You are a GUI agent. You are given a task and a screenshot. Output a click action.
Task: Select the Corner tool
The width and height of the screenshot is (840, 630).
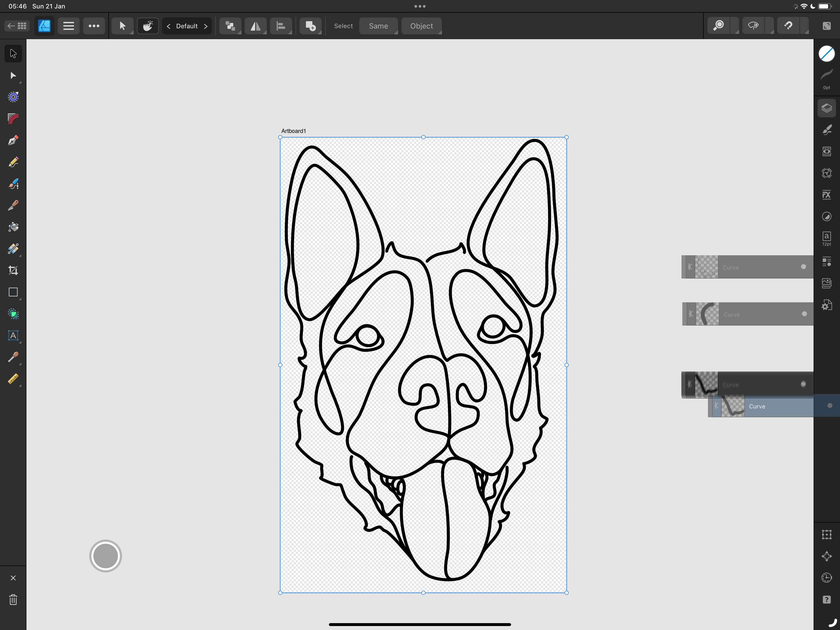(13, 119)
